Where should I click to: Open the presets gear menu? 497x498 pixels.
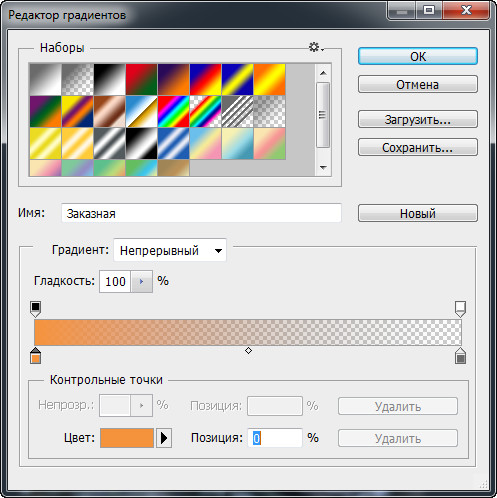(316, 47)
